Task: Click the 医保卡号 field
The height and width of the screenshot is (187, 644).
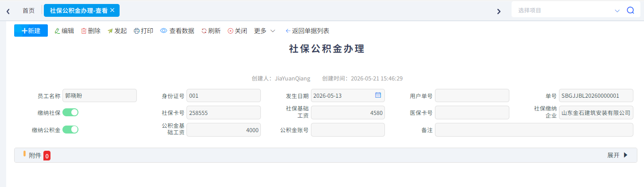Action: click(472, 113)
